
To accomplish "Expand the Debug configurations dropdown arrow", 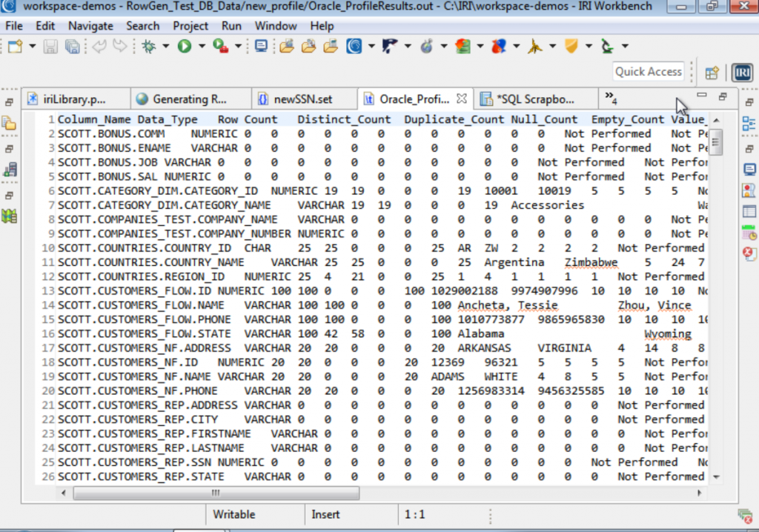I will click(x=165, y=46).
